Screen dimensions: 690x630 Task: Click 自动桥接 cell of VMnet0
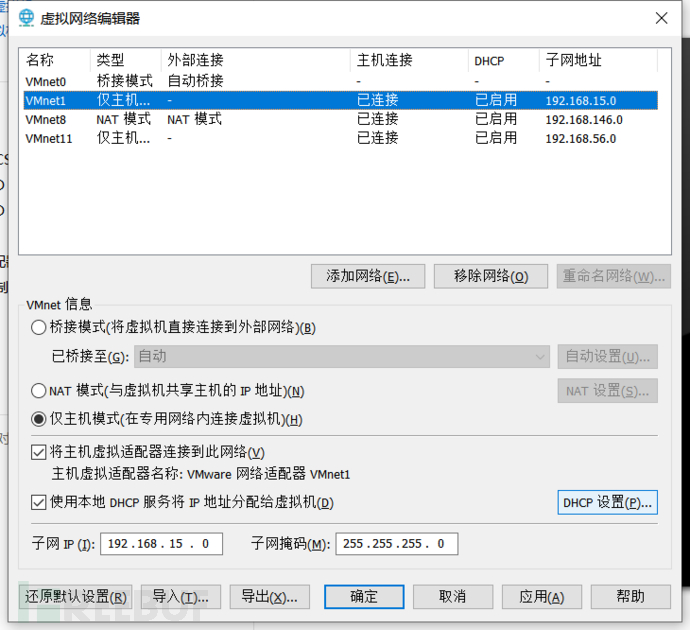tap(195, 81)
